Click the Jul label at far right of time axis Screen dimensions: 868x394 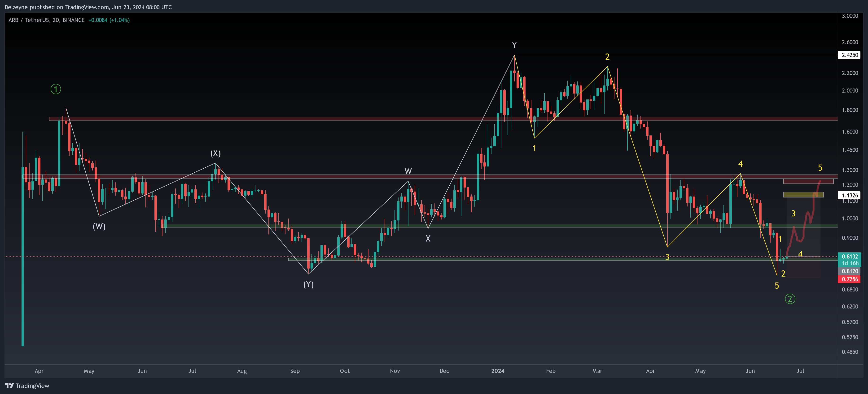[x=800, y=371]
